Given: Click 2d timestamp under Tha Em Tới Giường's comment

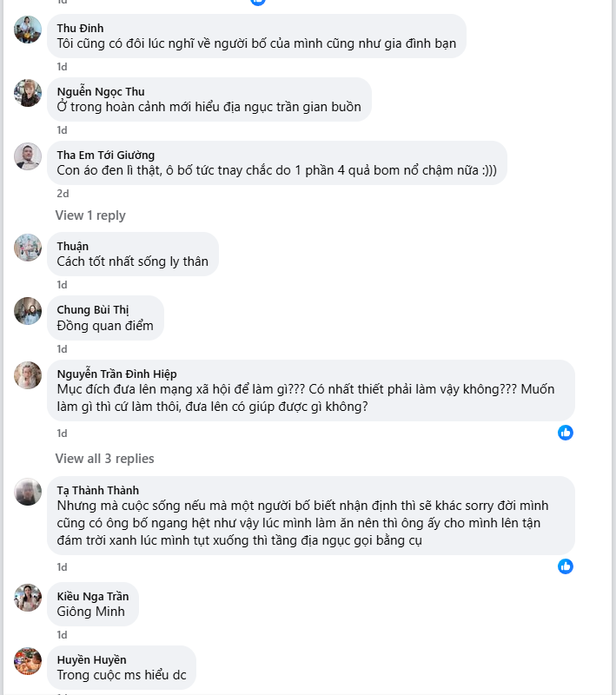Looking at the screenshot, I should [x=63, y=194].
